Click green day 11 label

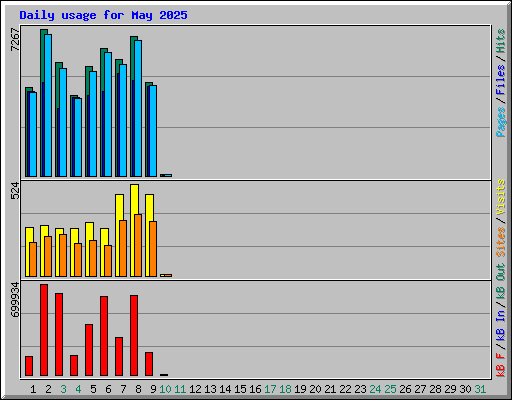[180, 389]
